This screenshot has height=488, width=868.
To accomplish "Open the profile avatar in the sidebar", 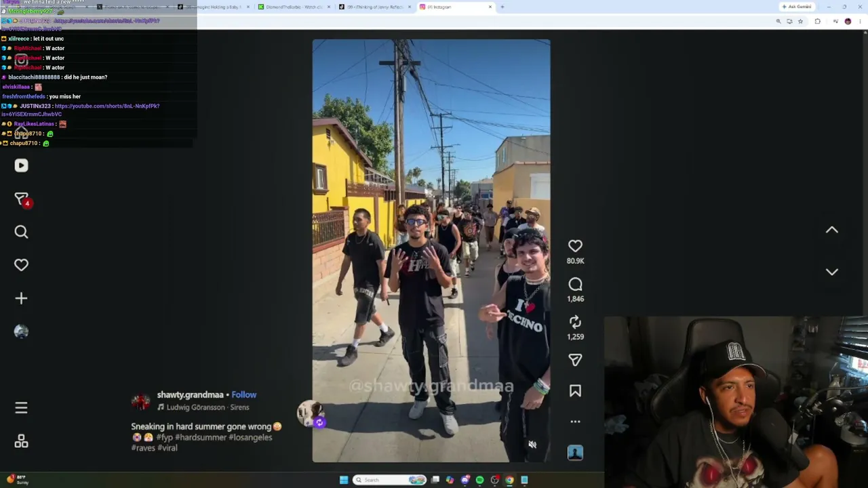I will (x=21, y=331).
